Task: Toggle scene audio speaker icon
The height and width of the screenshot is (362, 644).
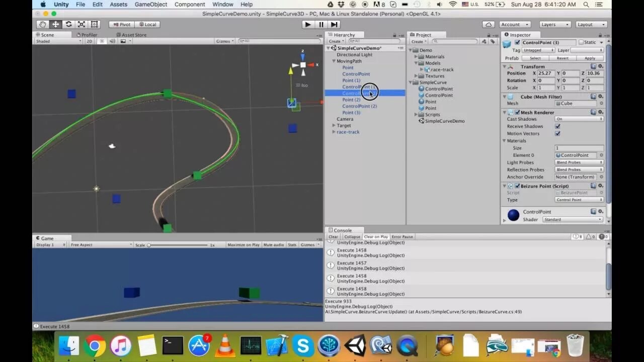Action: pos(112,41)
